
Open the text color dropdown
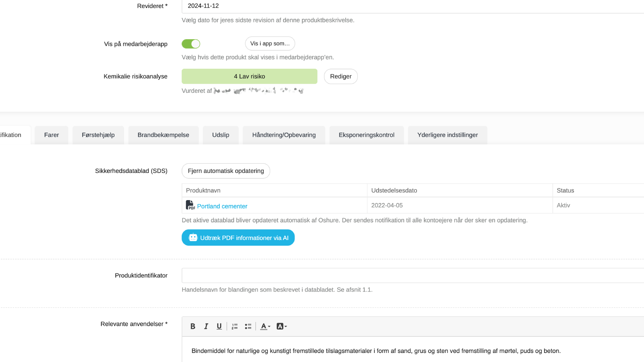tap(265, 326)
